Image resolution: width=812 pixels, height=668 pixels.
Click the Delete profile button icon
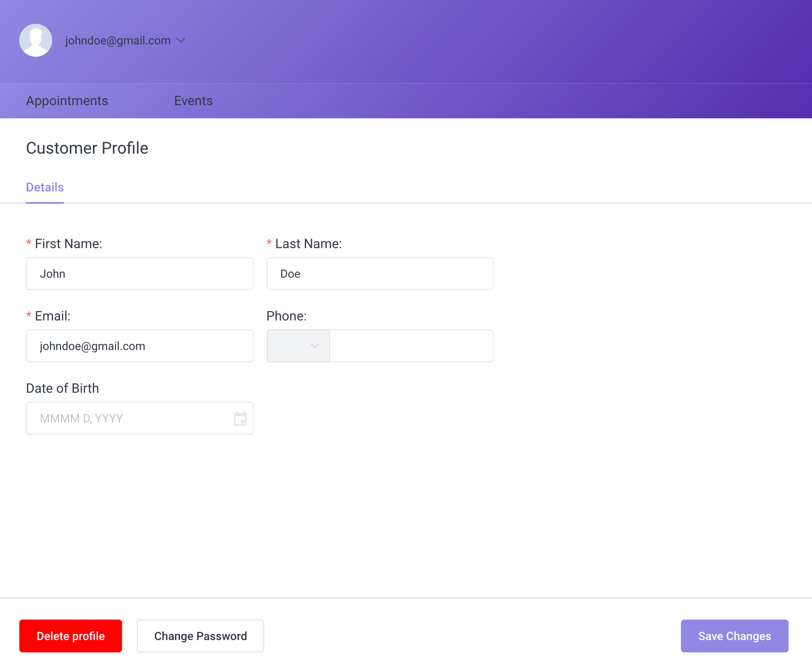coord(71,636)
